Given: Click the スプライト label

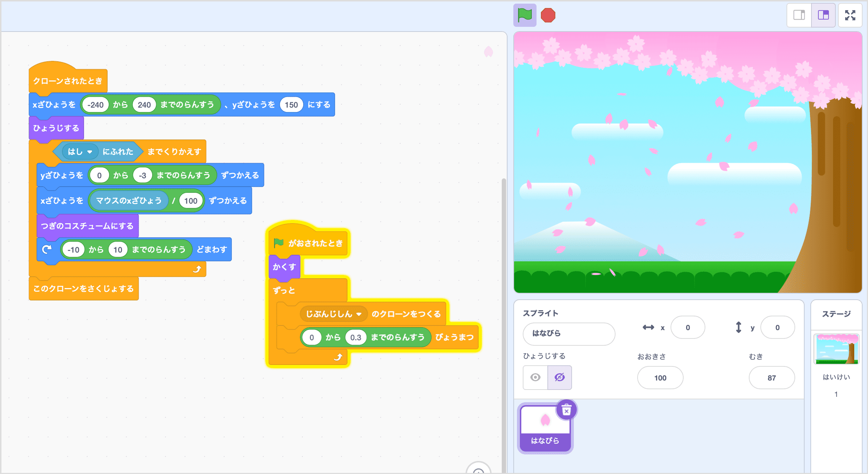Looking at the screenshot, I should click(541, 313).
